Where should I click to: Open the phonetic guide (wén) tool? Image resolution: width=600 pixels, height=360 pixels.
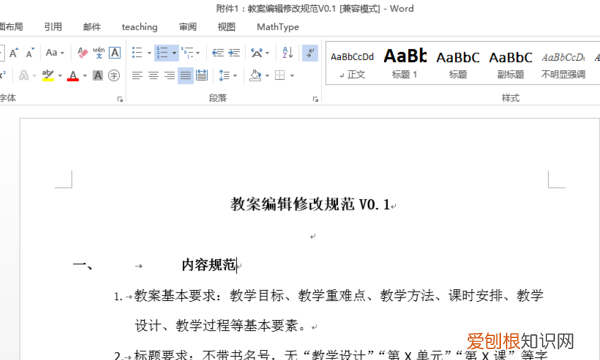click(x=99, y=53)
